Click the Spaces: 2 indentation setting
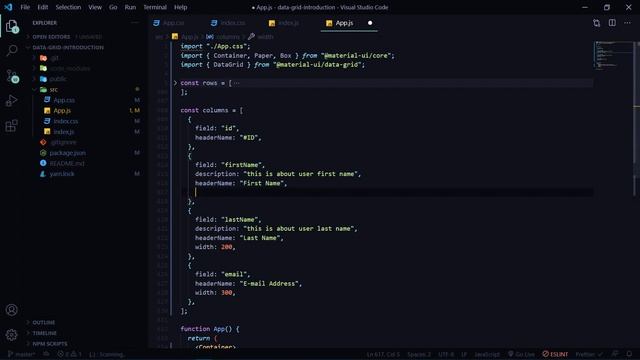This screenshot has height=360, width=640. (419, 354)
